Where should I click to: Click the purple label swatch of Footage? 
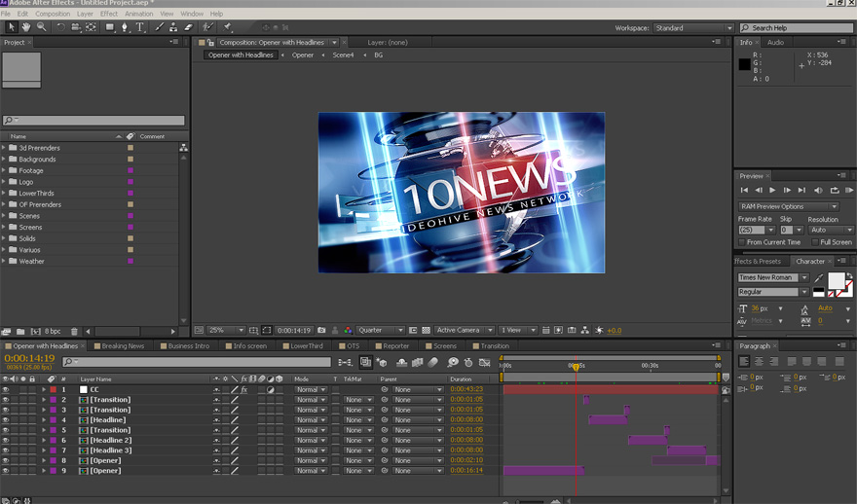tap(130, 170)
